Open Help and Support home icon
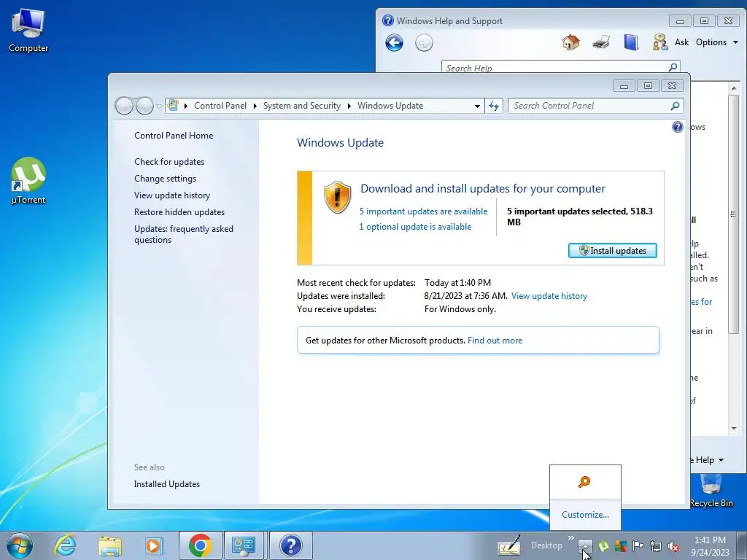747x560 pixels. [x=570, y=42]
